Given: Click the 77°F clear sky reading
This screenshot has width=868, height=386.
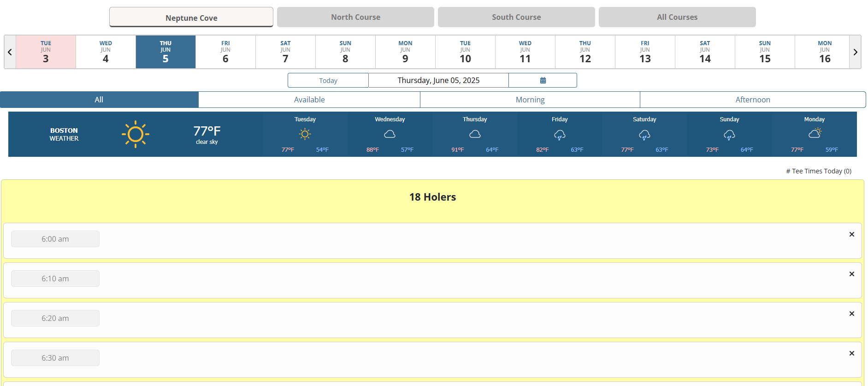Looking at the screenshot, I should click(207, 134).
